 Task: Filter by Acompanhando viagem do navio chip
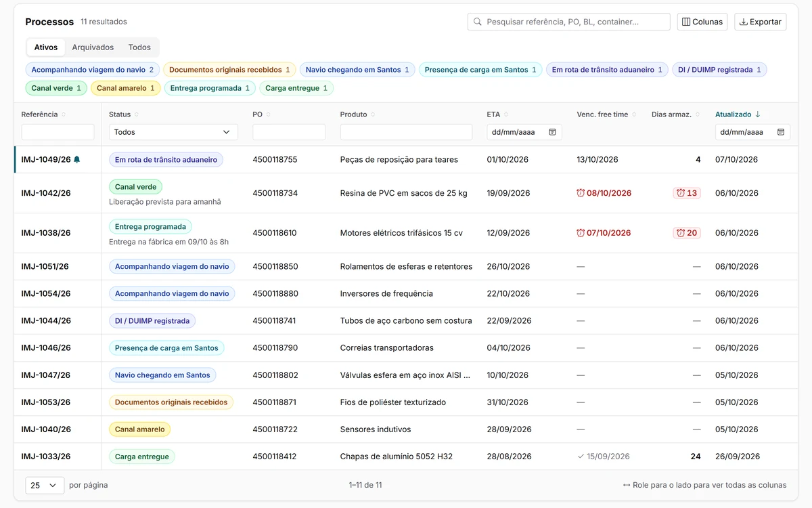point(93,70)
